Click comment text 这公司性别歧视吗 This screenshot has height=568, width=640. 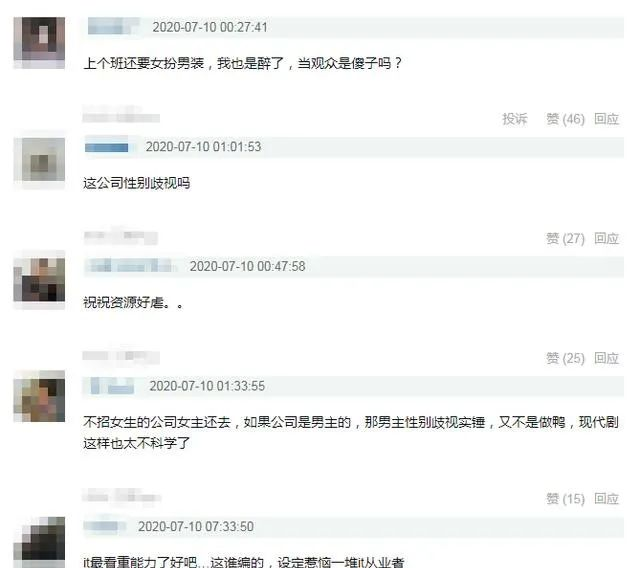(x=137, y=183)
